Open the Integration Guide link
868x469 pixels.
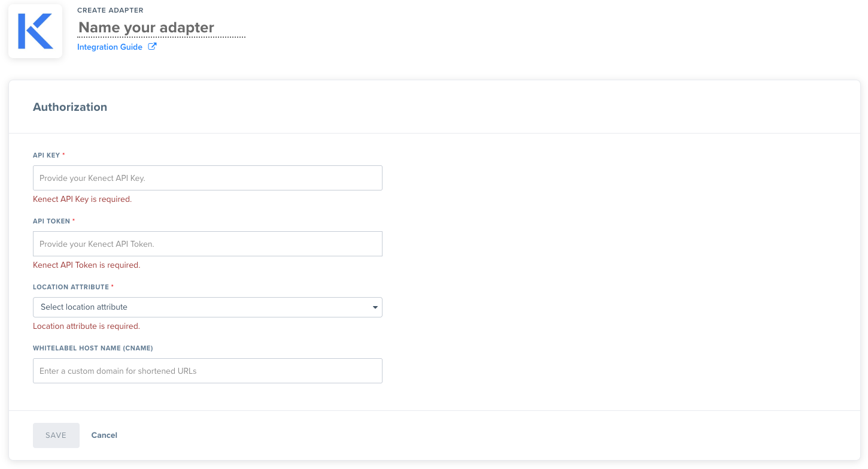(110, 47)
